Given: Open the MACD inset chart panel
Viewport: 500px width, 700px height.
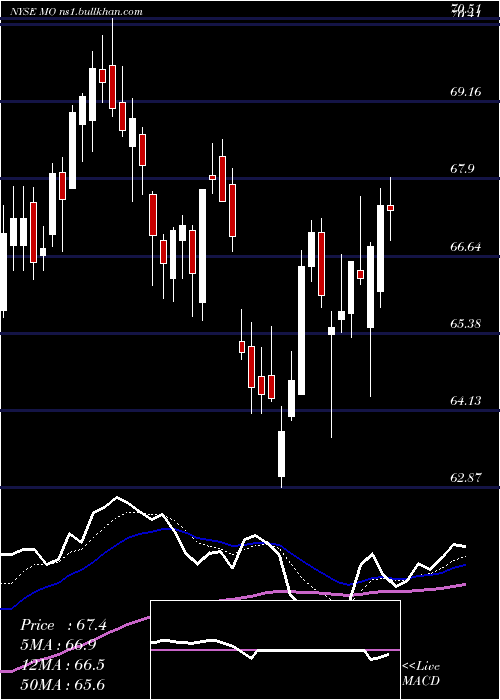Looking at the screenshot, I should tap(275, 650).
